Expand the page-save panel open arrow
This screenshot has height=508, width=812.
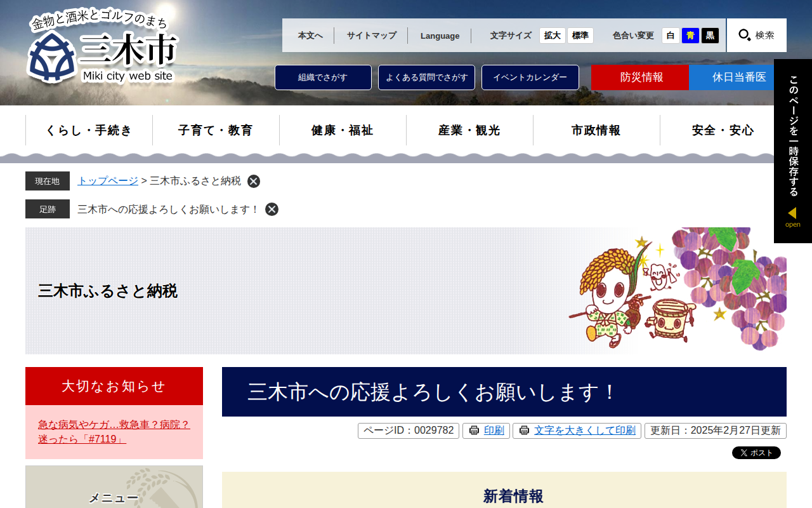coord(792,217)
